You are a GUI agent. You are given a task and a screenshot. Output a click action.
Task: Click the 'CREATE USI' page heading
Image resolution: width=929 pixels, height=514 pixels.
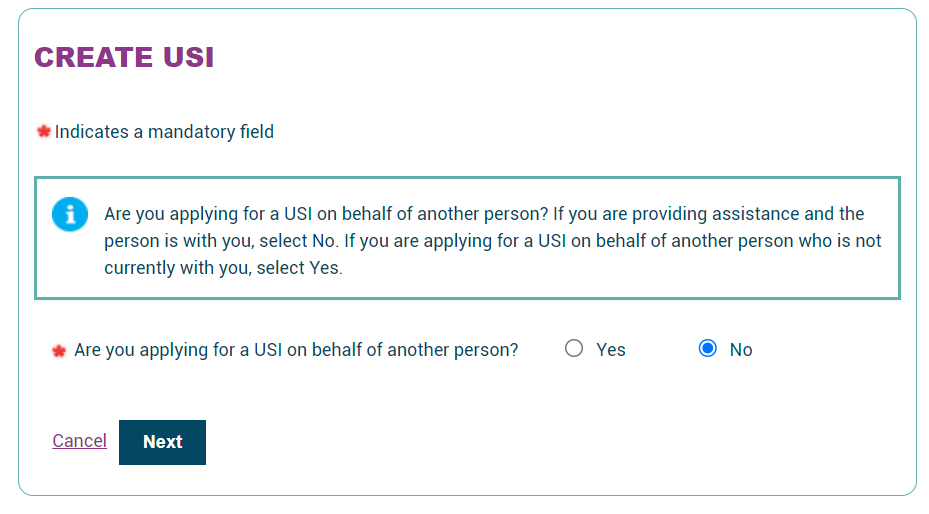pos(124,58)
